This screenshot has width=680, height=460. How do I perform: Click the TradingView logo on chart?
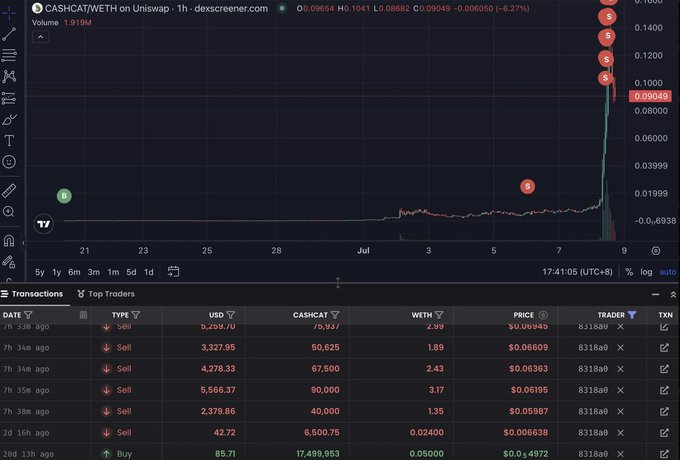(43, 224)
